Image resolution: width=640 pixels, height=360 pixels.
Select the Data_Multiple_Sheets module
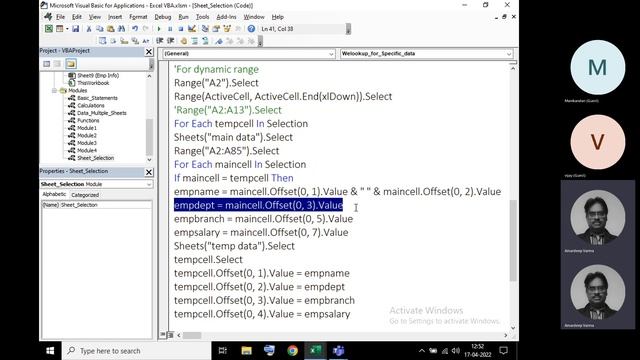[102, 113]
